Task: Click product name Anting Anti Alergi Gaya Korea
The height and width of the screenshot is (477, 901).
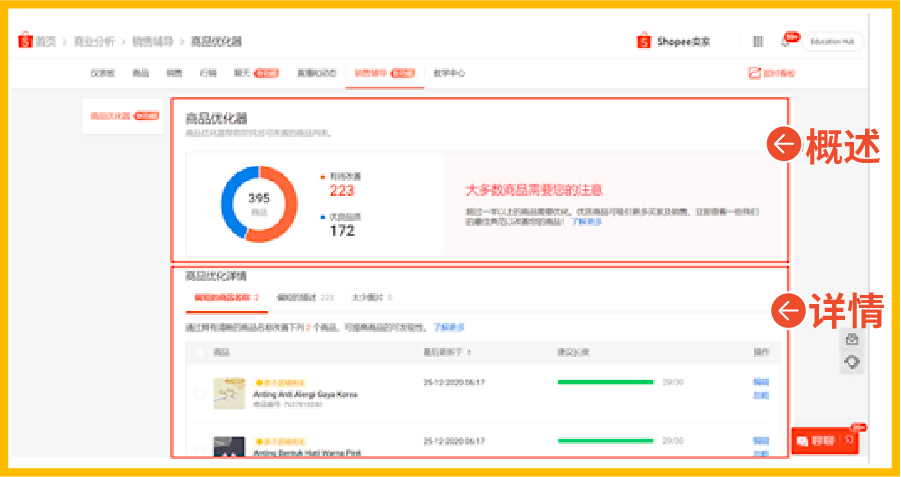Action: point(305,394)
